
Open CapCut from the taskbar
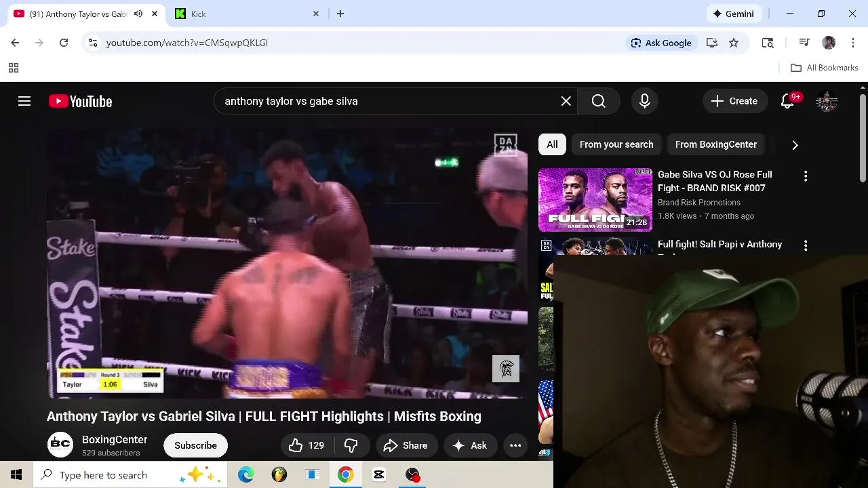[379, 475]
